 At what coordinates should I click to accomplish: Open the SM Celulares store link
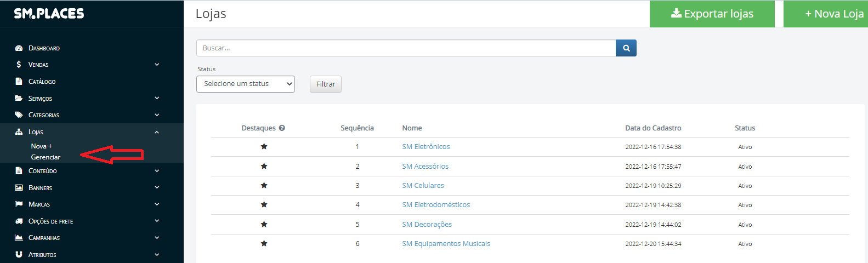click(423, 186)
